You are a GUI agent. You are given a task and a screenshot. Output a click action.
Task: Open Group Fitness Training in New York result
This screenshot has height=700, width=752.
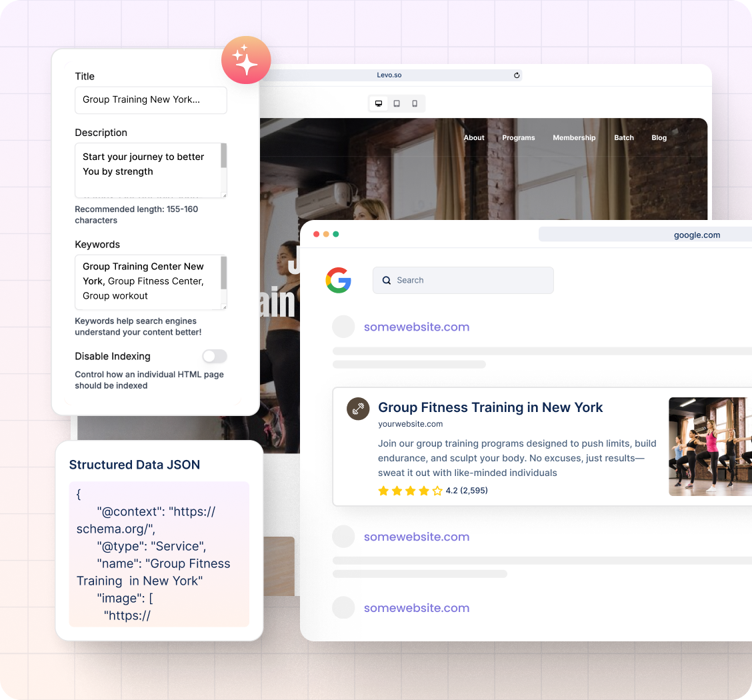coord(490,407)
